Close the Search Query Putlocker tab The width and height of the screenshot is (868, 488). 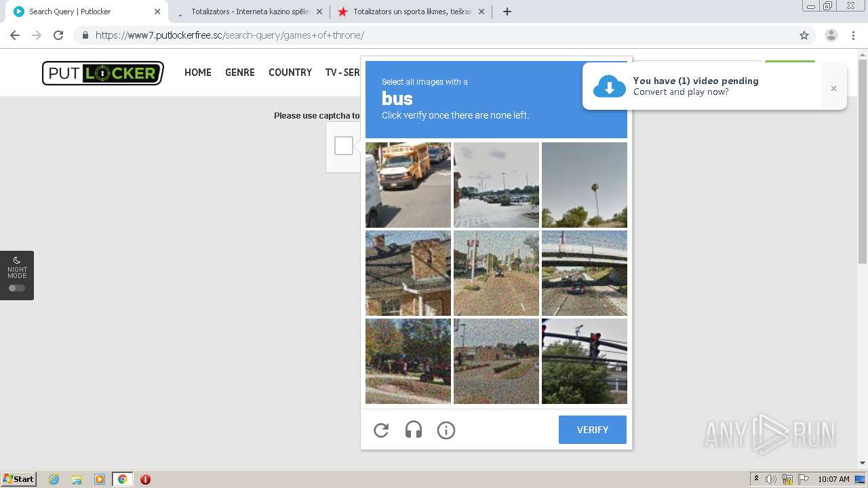(157, 12)
